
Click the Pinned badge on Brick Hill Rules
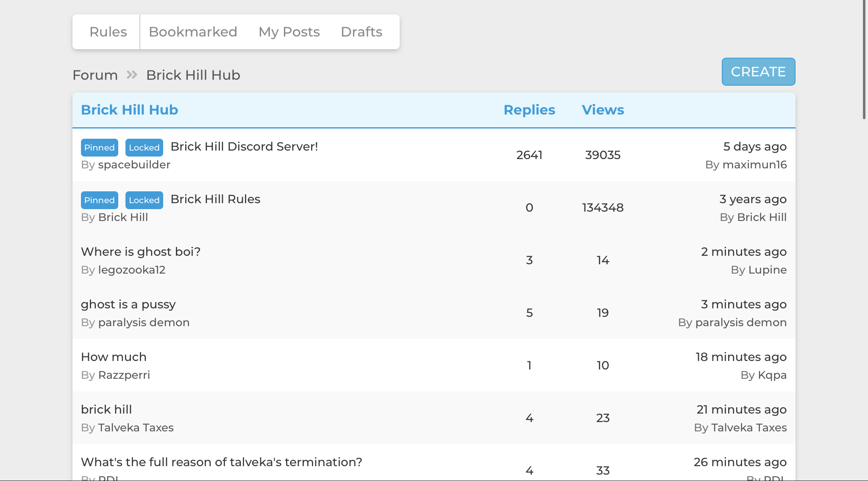(x=100, y=200)
